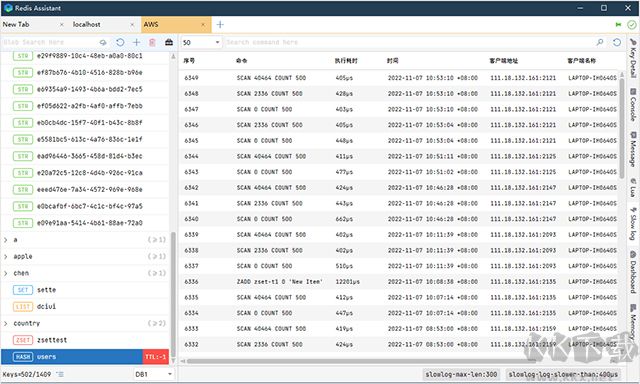Add a new key with plus icon
Image resolution: width=640 pixels, height=384 pixels.
136,42
